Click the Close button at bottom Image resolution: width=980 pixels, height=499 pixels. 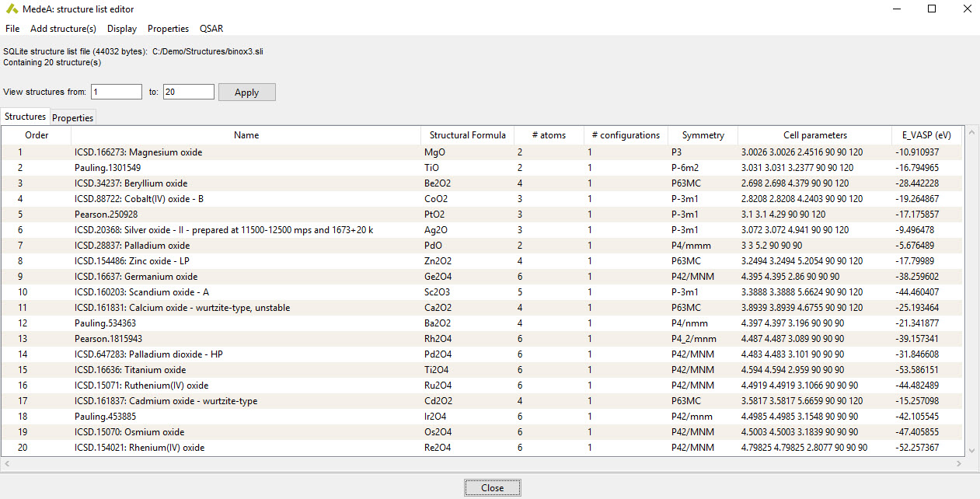(492, 488)
